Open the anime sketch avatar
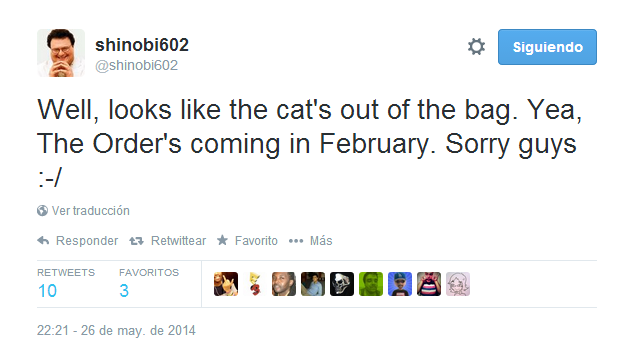The image size is (629, 360). (458, 284)
